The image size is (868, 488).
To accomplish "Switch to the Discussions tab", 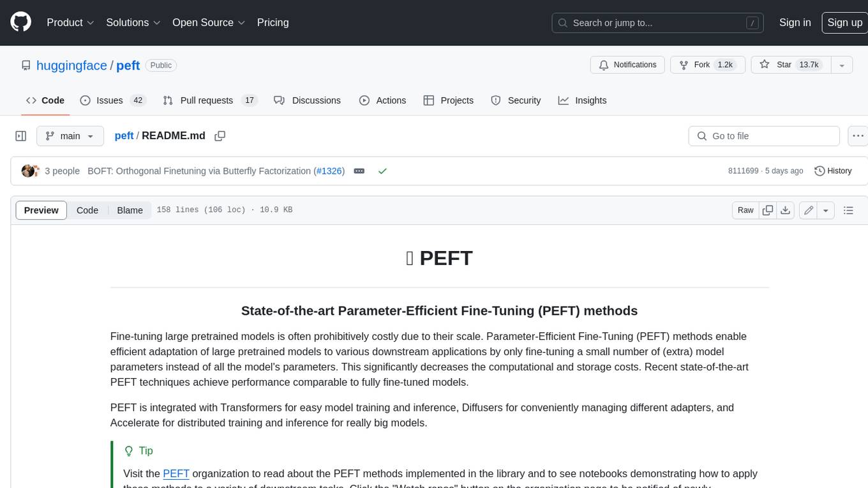I will pyautogui.click(x=307, y=100).
